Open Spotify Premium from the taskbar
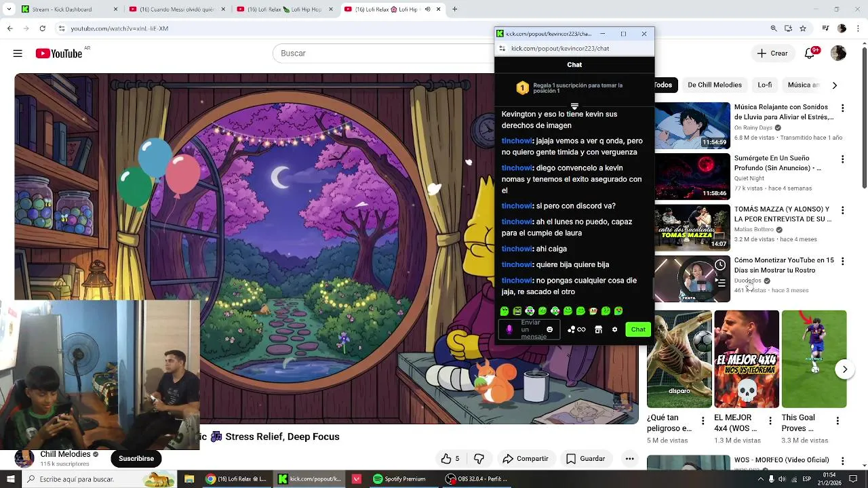This screenshot has width=868, height=488. pyautogui.click(x=399, y=479)
